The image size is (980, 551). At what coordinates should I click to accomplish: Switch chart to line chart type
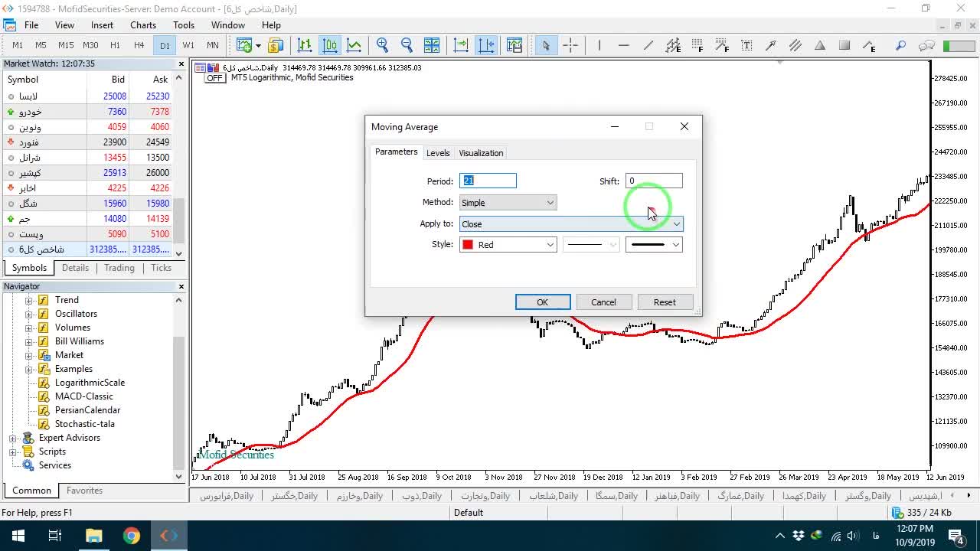[354, 45]
